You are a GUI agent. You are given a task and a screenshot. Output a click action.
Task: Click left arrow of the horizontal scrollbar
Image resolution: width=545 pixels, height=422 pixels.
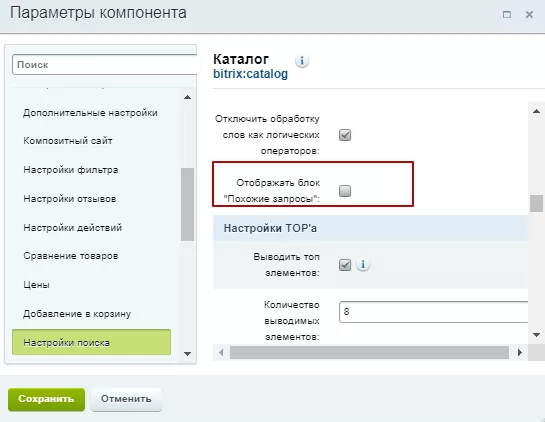pyautogui.click(x=221, y=352)
